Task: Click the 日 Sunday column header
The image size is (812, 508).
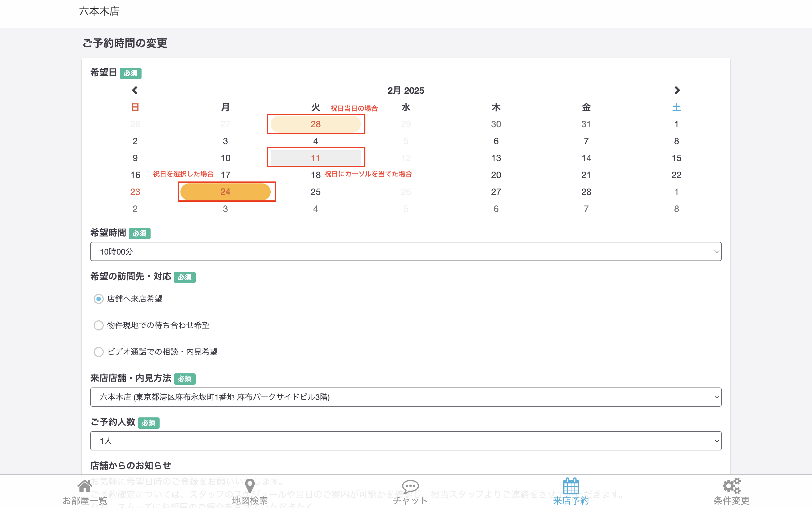Action: (x=135, y=107)
